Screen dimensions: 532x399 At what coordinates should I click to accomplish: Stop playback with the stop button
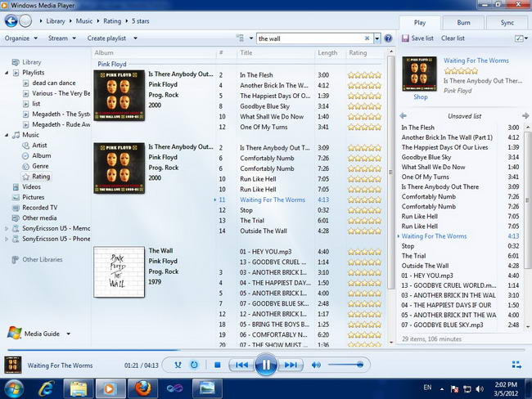click(218, 365)
